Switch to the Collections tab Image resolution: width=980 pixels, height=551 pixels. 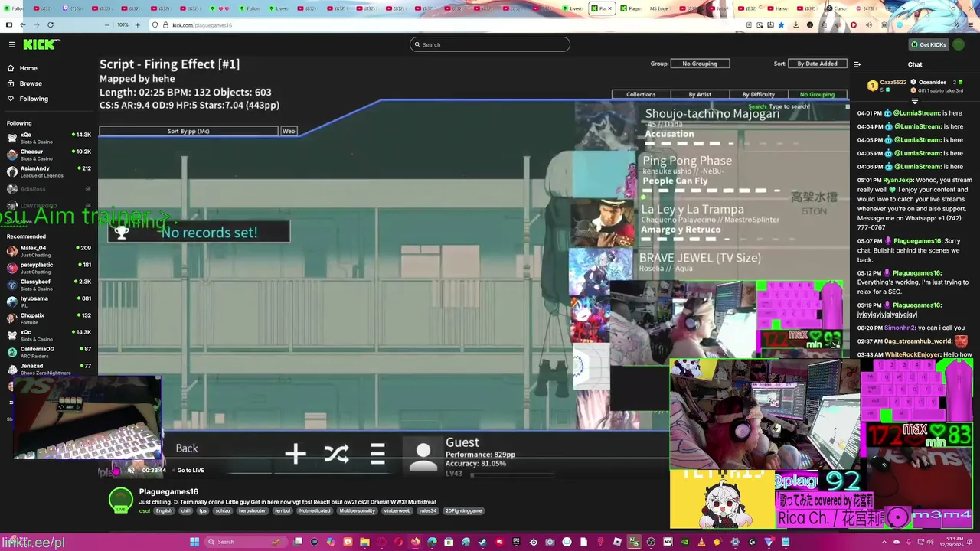pos(641,94)
